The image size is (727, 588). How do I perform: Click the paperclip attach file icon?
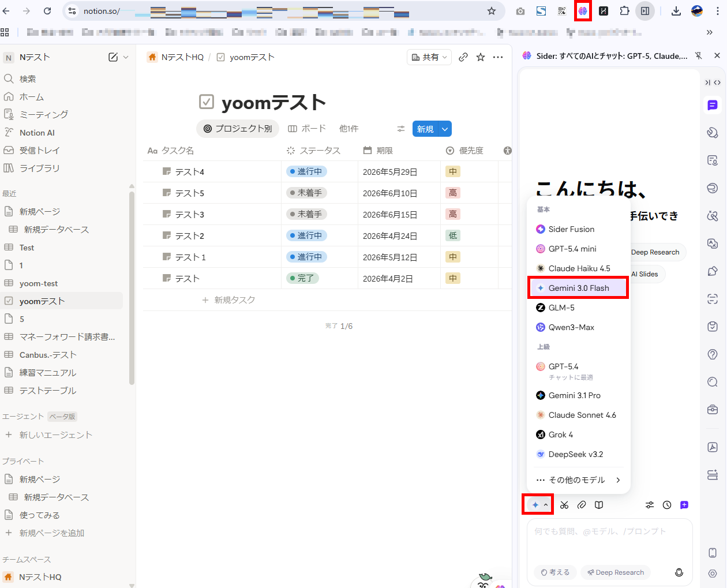(x=582, y=505)
